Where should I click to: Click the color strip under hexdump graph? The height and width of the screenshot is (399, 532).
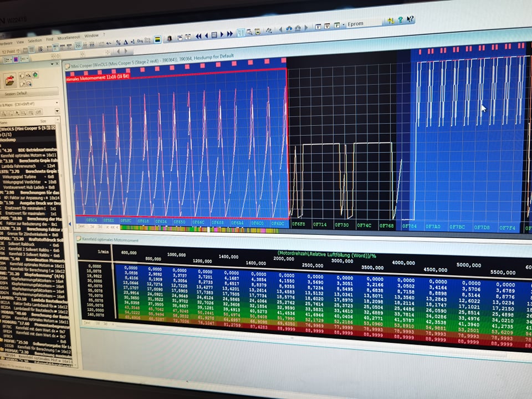(199, 229)
